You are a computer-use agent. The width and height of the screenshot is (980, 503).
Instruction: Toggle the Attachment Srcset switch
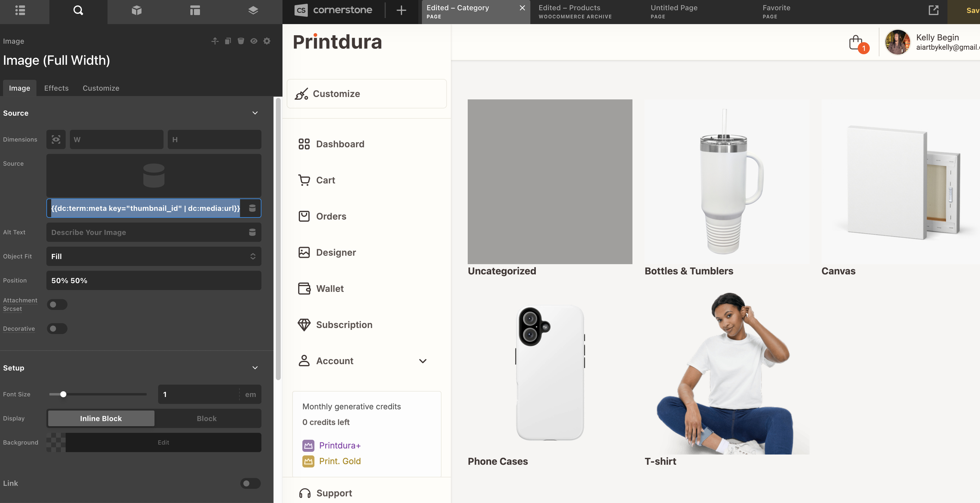(57, 305)
